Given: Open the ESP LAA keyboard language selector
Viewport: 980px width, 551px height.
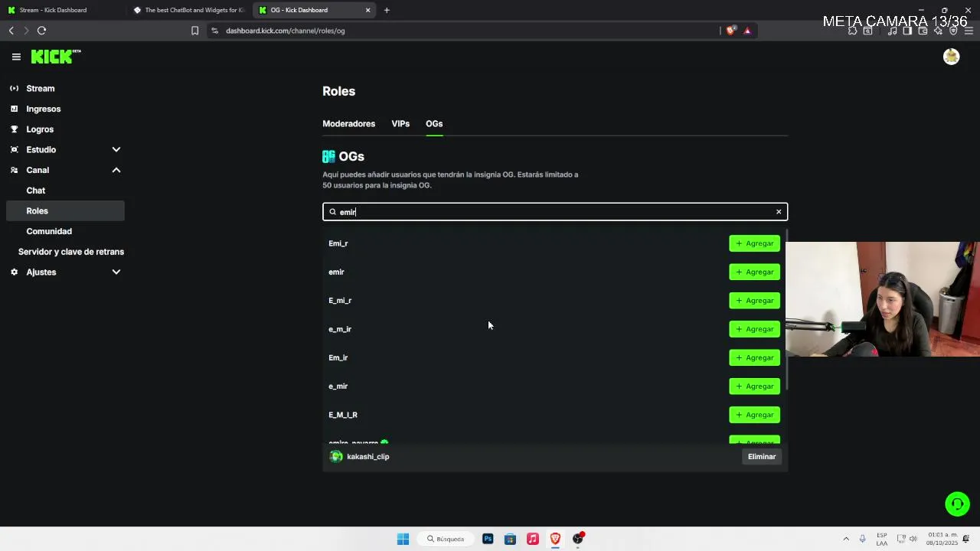Looking at the screenshot, I should (x=882, y=539).
